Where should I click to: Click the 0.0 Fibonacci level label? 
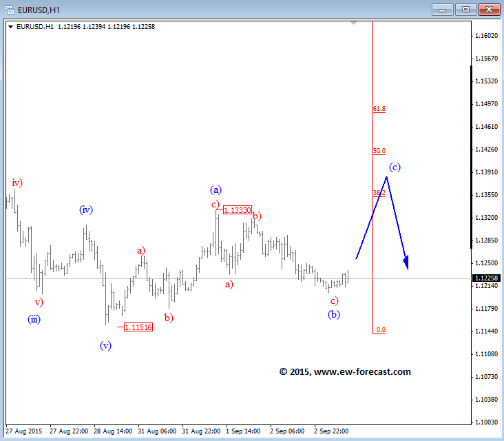pos(381,330)
